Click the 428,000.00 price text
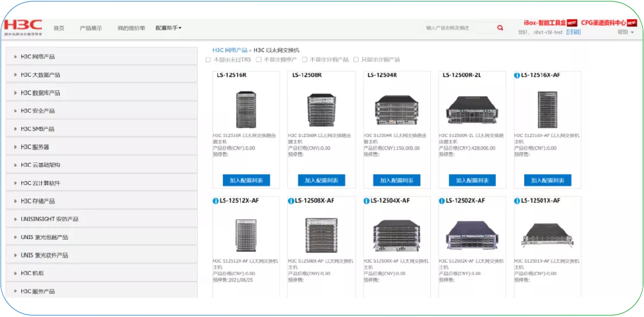Screen dimensions: 644x317 [x=483, y=148]
